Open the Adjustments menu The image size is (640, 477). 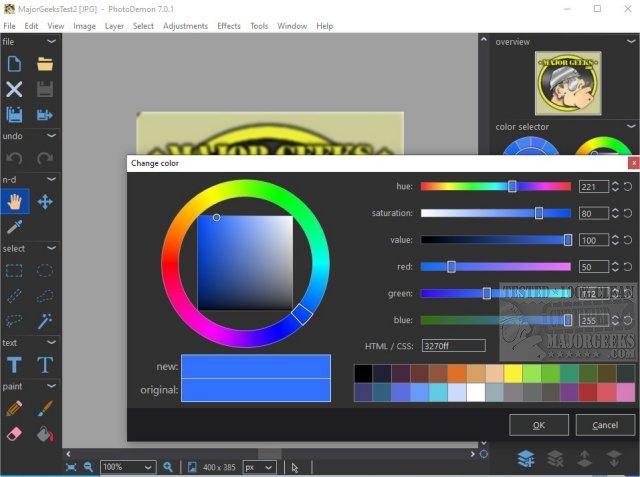[185, 26]
